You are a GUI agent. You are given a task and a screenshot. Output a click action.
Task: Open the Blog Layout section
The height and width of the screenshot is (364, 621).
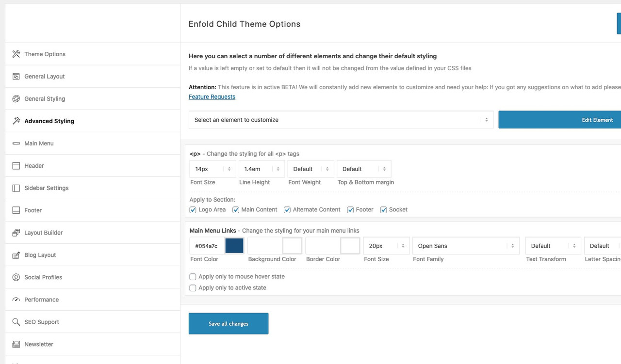click(x=93, y=254)
